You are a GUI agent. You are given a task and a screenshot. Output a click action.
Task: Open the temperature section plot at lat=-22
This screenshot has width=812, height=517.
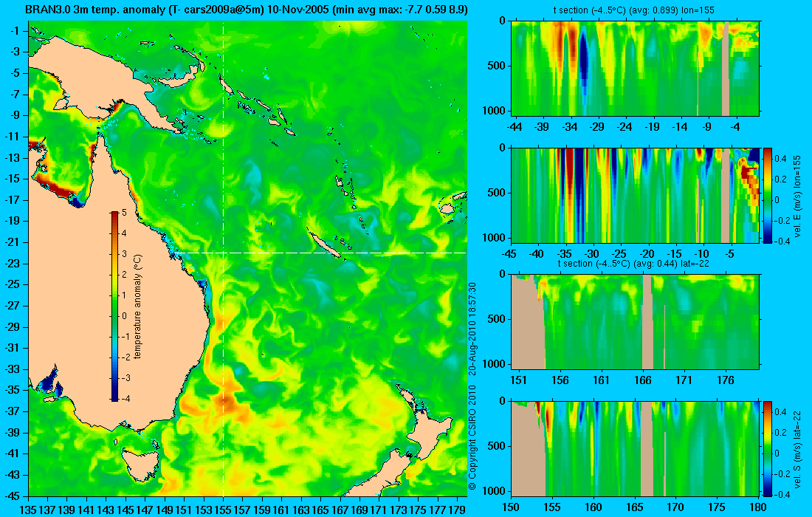[636, 322]
